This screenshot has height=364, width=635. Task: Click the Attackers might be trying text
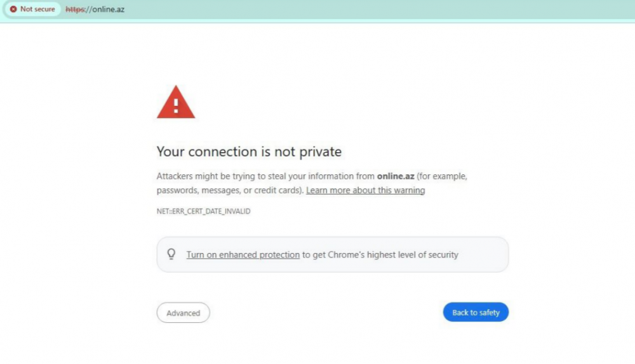(x=210, y=176)
